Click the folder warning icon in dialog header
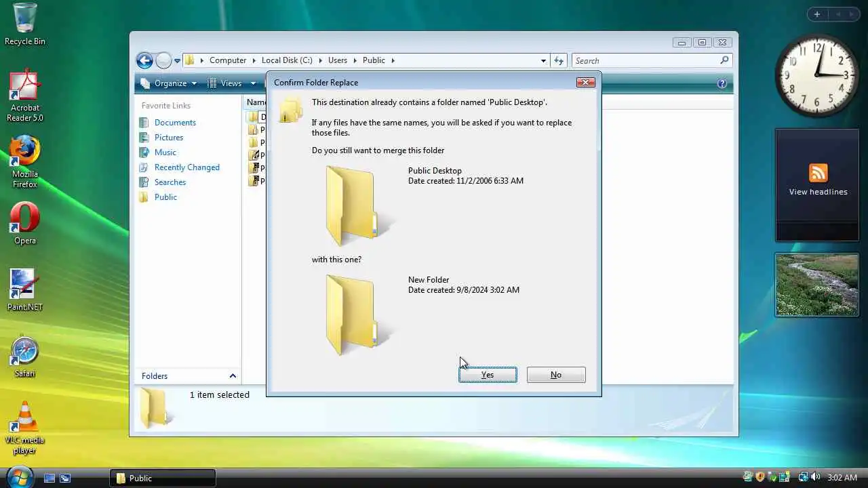This screenshot has width=868, height=488. (290, 110)
